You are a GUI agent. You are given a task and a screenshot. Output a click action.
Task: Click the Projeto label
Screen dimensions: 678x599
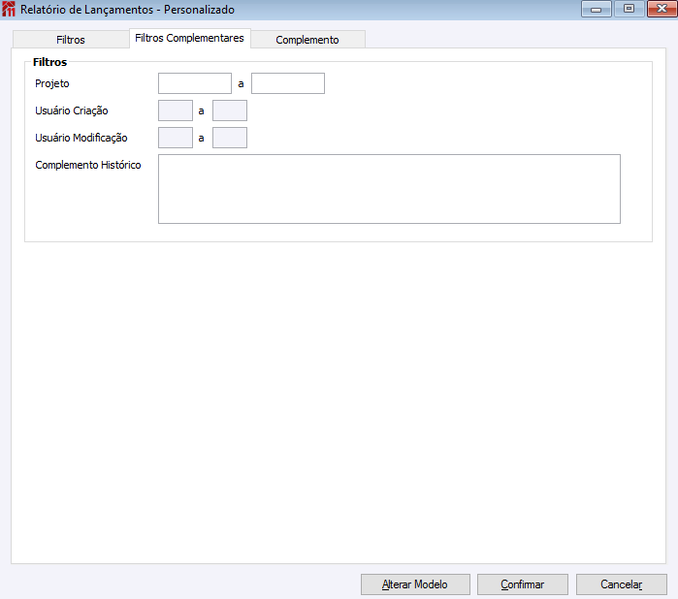[52, 83]
